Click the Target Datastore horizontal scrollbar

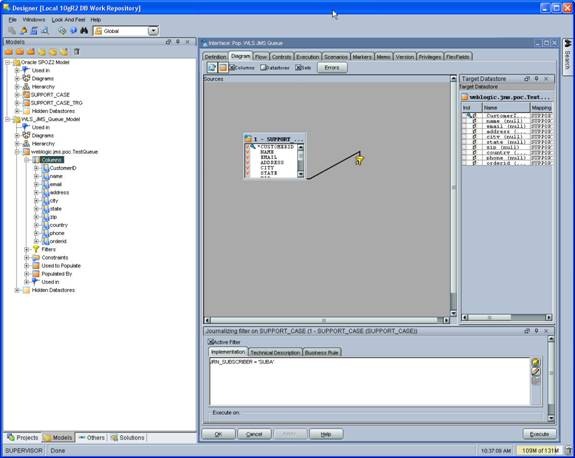click(506, 317)
